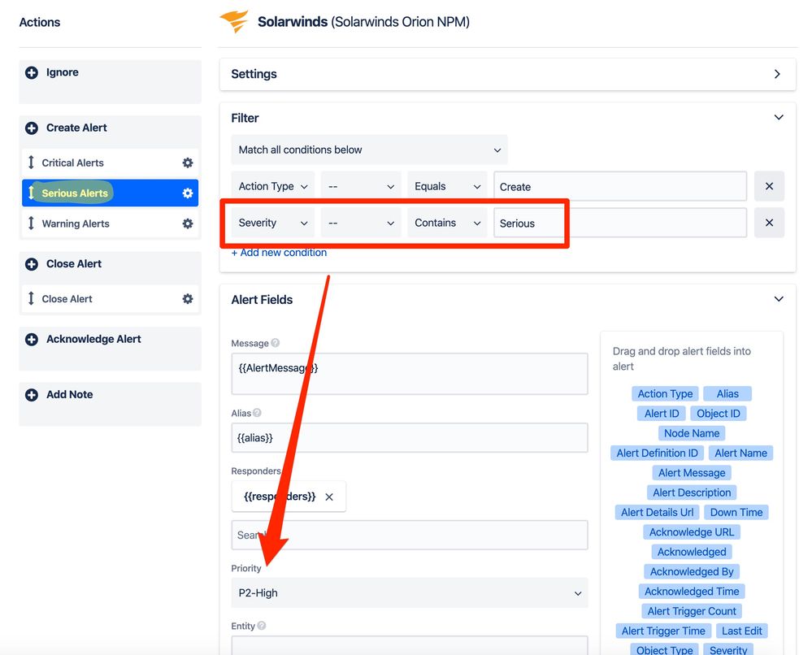Screen dimensions: 812x655
Task: Remove the {{responders}} tag
Action: tap(329, 497)
